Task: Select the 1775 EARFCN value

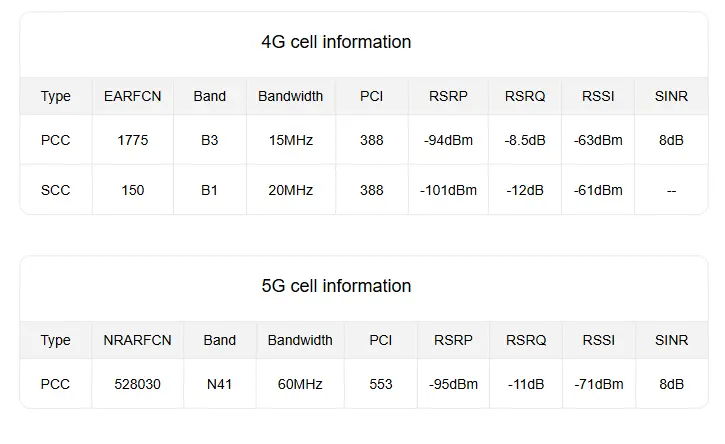Action: pyautogui.click(x=133, y=140)
